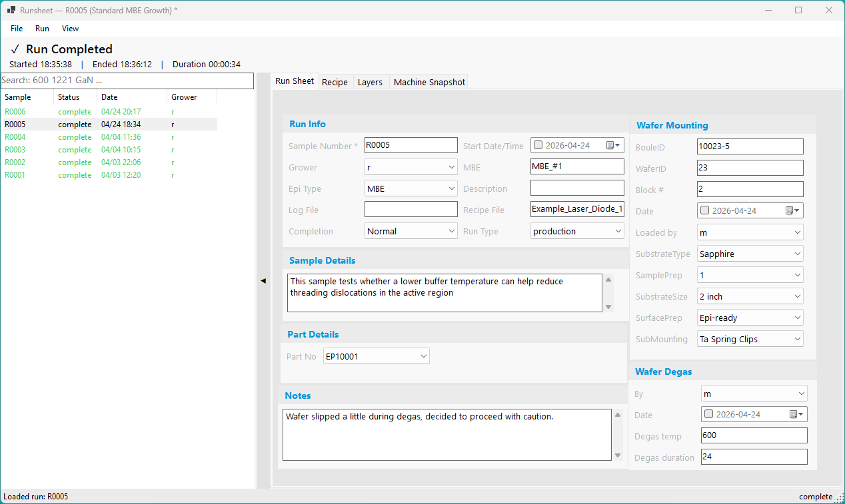Open the SurfacePrep dropdown
The image size is (845, 504).
(750, 318)
